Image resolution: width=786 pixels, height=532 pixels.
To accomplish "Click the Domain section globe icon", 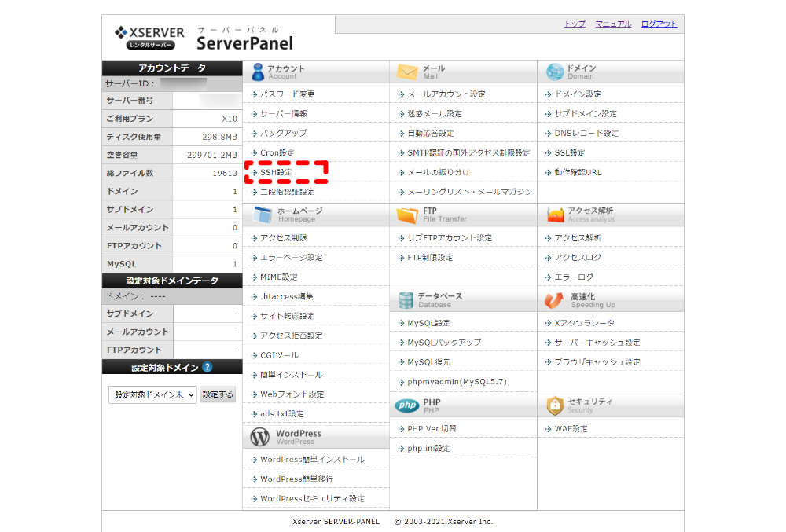I will point(555,72).
